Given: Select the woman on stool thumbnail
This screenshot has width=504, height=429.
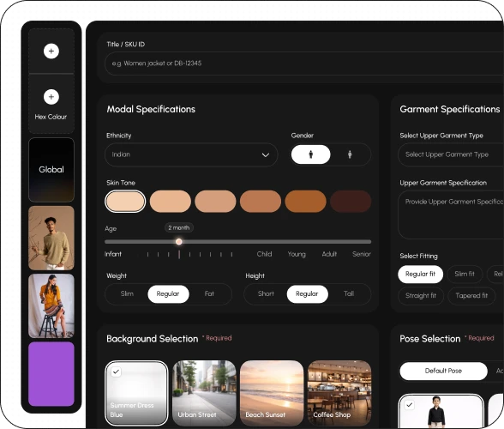Looking at the screenshot, I should click(51, 305).
